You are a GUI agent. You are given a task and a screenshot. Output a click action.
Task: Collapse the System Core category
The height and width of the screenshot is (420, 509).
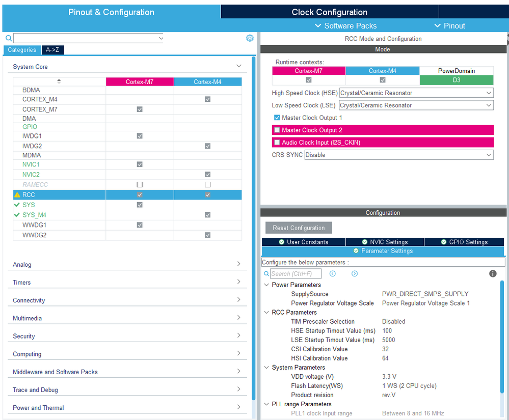click(239, 66)
